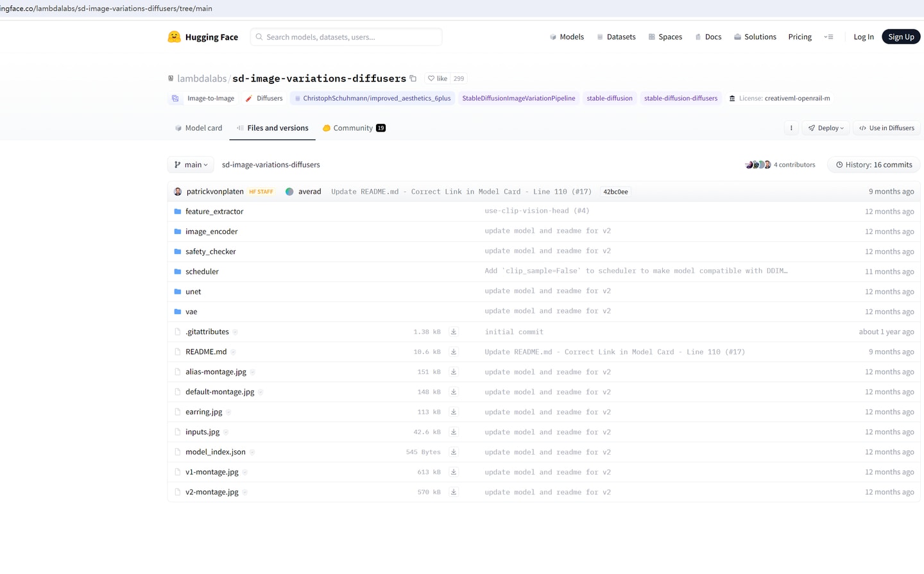The width and height of the screenshot is (924, 574).
Task: Click the 'initial commit' message
Action: tap(514, 332)
